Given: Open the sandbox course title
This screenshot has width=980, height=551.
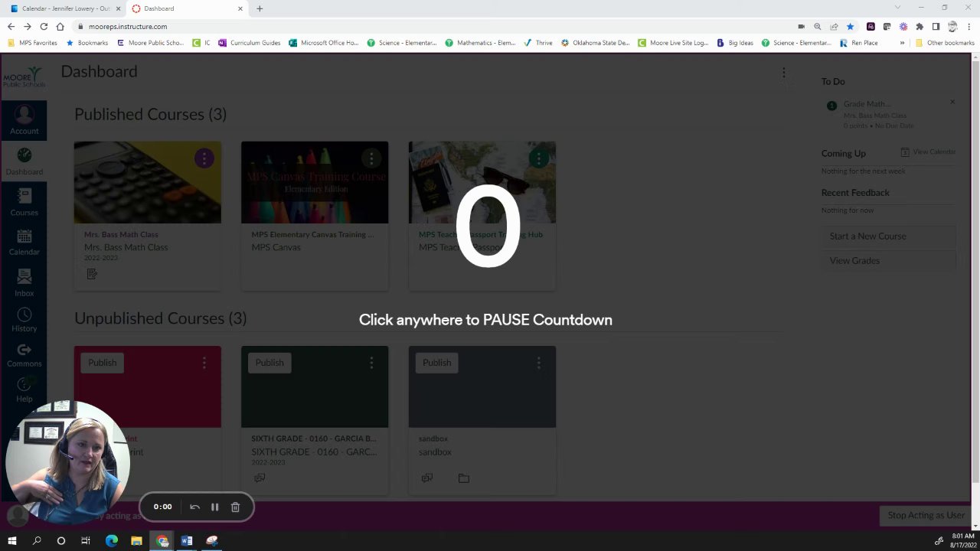Looking at the screenshot, I should (433, 439).
